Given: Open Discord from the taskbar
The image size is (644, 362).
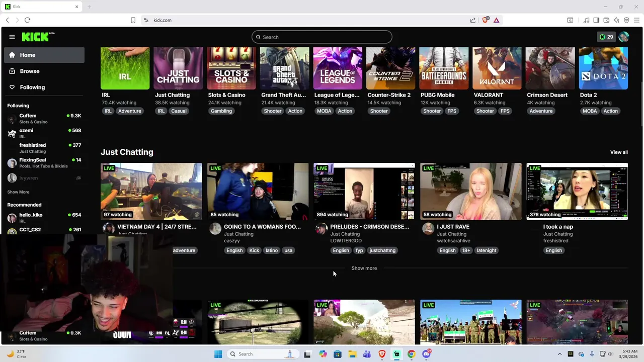Looking at the screenshot, I should pyautogui.click(x=426, y=354).
